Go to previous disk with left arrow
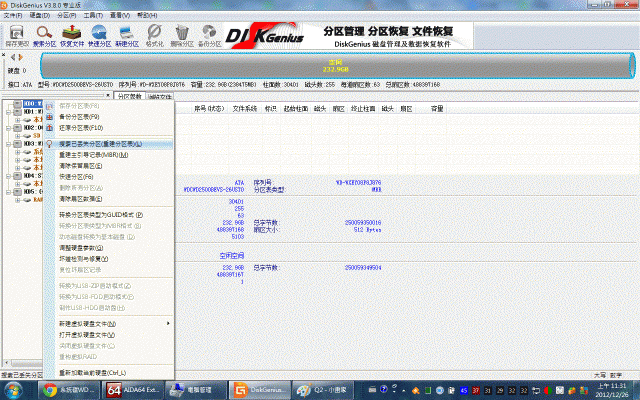 pos(13,57)
